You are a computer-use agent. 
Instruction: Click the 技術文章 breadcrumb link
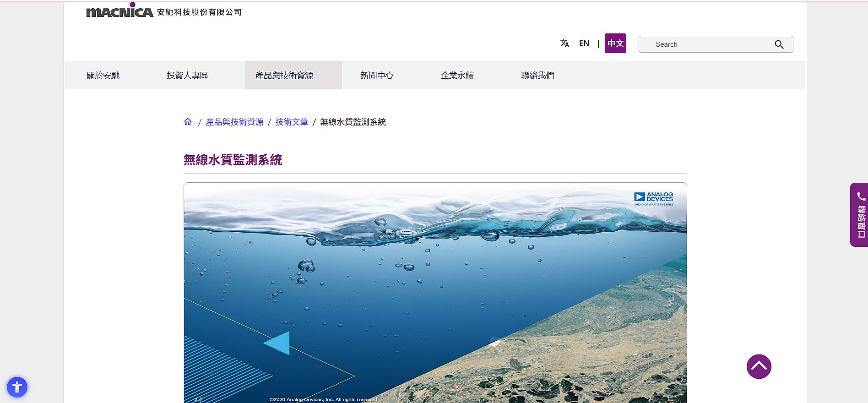[292, 122]
